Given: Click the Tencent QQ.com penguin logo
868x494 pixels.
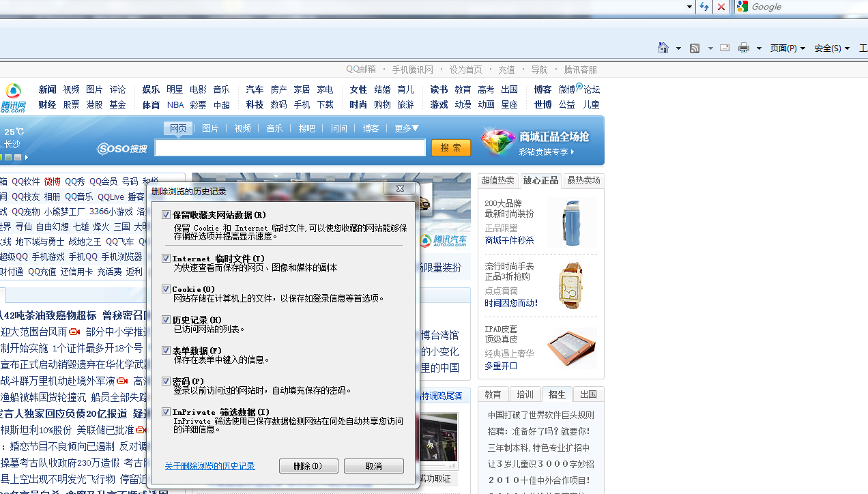Looking at the screenshot, I should [13, 98].
